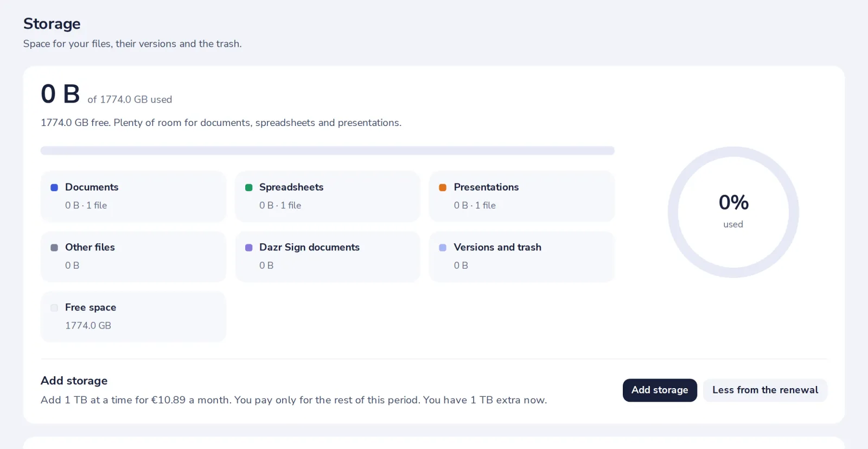Click the €10.89 a month pricing description
The width and height of the screenshot is (868, 449).
coord(293,400)
